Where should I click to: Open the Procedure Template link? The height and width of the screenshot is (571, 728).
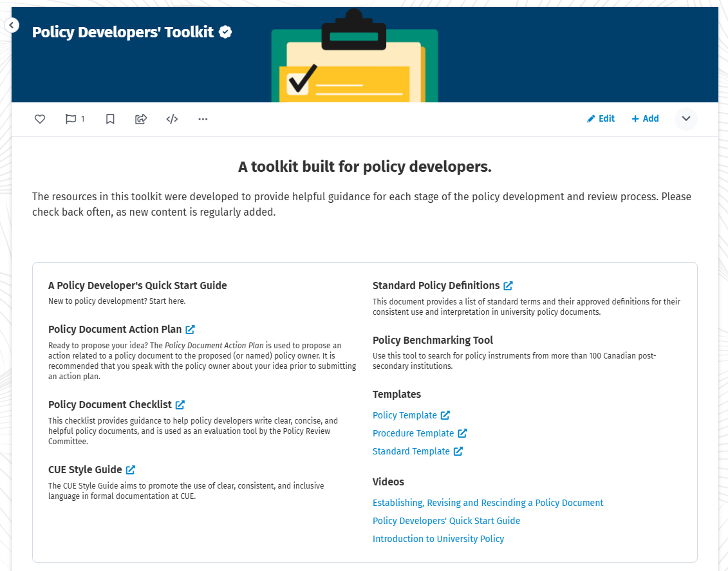click(x=413, y=433)
